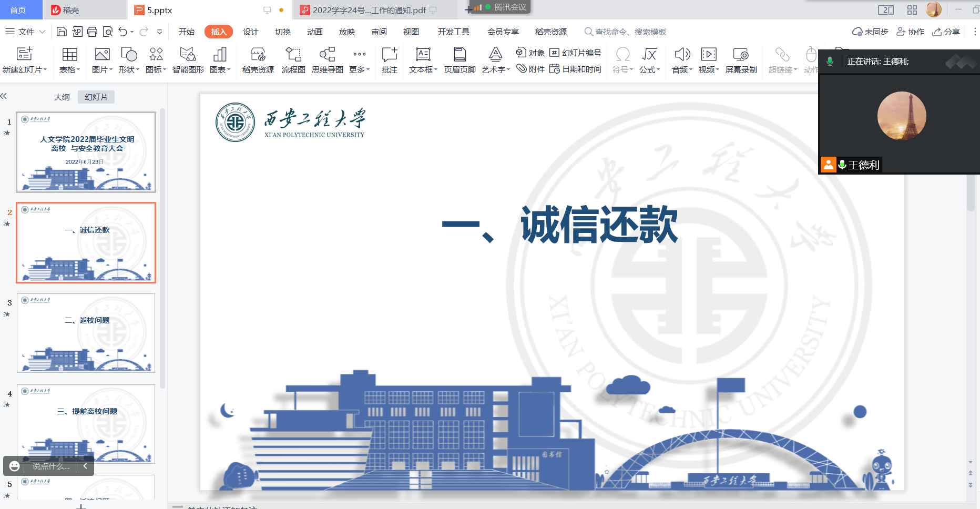Collapse the slide panel with double chevron
Screen dimensions: 980x509
(x=4, y=96)
